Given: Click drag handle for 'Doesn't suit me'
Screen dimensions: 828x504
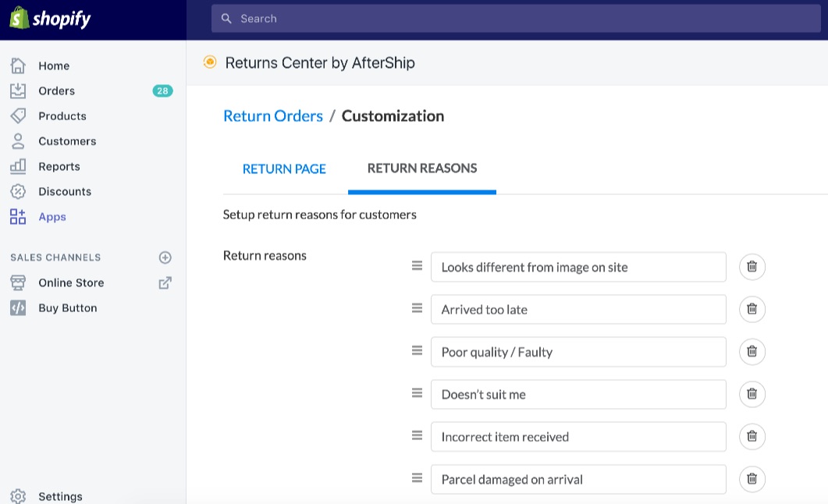Looking at the screenshot, I should pyautogui.click(x=417, y=393).
